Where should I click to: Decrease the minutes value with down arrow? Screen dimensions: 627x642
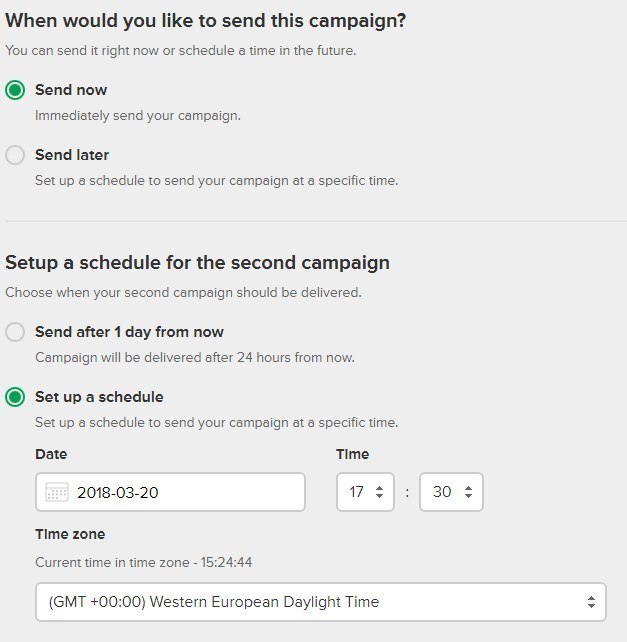pyautogui.click(x=469, y=496)
